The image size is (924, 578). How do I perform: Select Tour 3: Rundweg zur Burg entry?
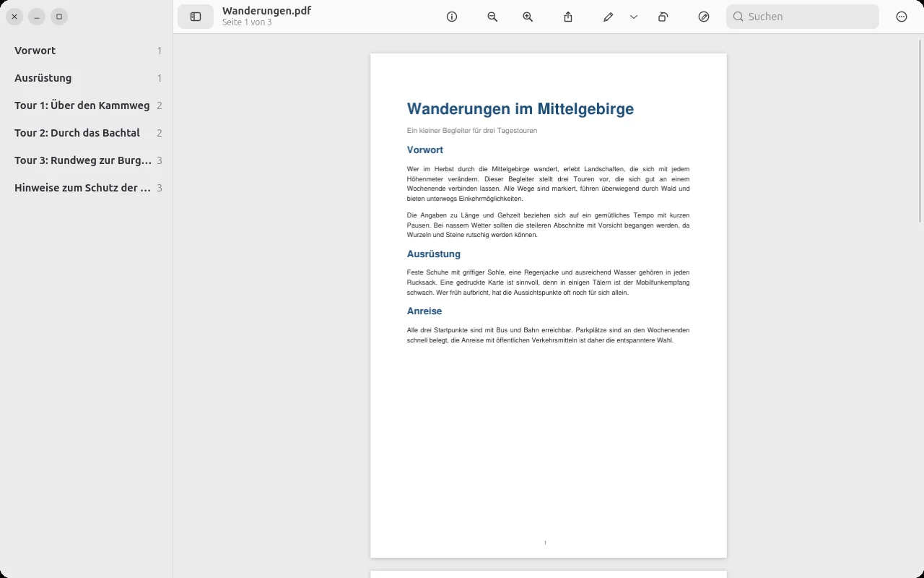(x=87, y=160)
